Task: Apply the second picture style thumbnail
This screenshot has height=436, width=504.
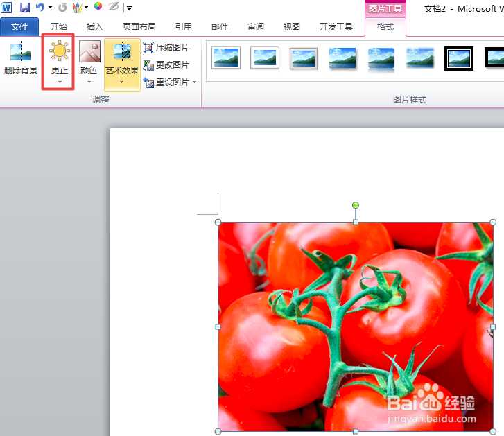Action: point(265,58)
